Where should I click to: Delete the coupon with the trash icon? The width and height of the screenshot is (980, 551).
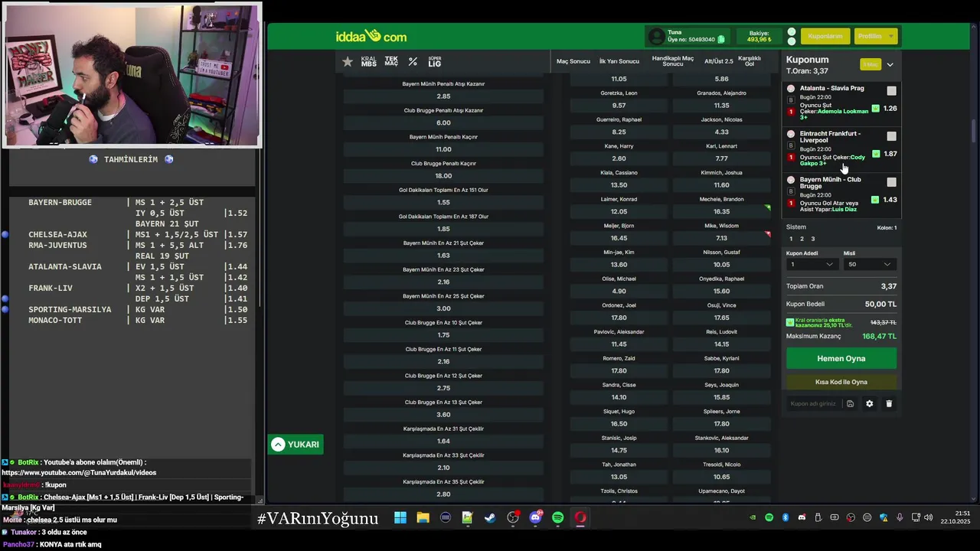889,403
